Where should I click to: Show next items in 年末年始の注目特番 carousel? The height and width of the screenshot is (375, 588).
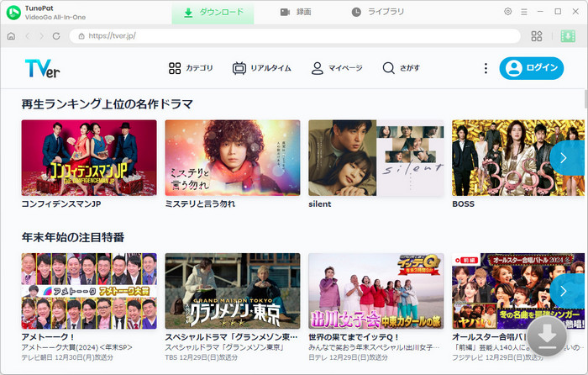(x=567, y=291)
